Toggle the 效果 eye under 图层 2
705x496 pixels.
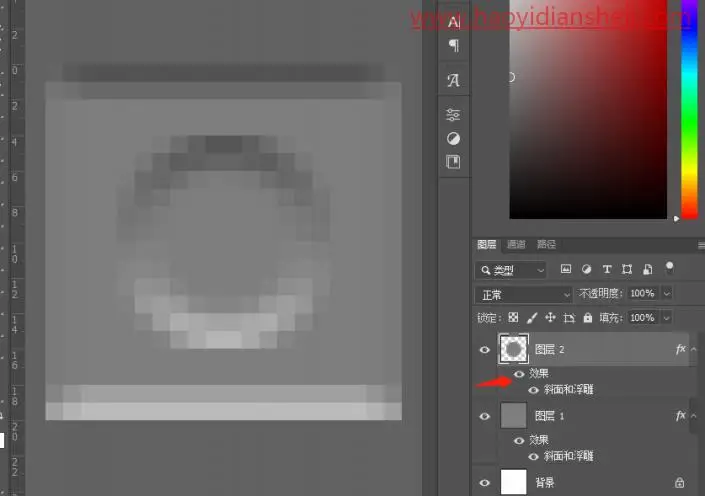(519, 374)
